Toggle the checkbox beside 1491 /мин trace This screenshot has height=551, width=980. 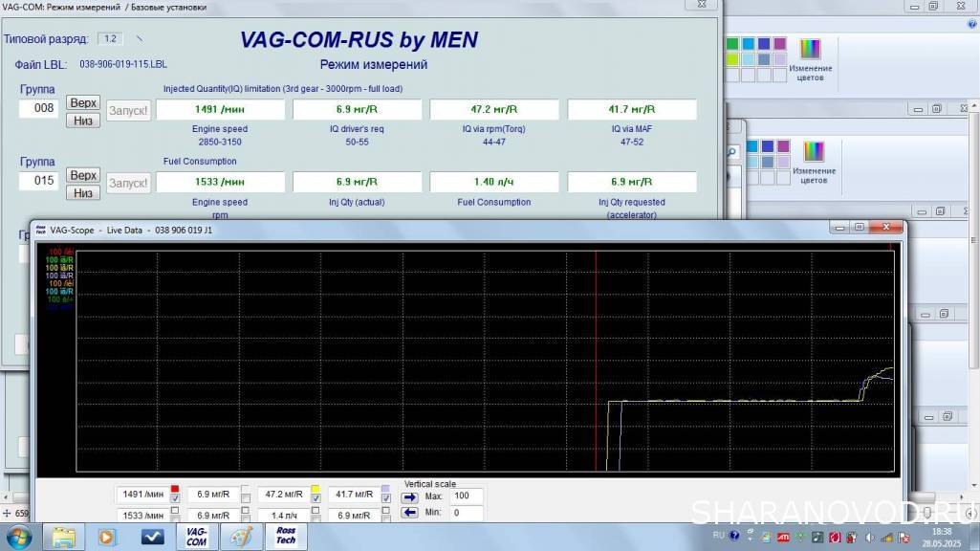[175, 498]
